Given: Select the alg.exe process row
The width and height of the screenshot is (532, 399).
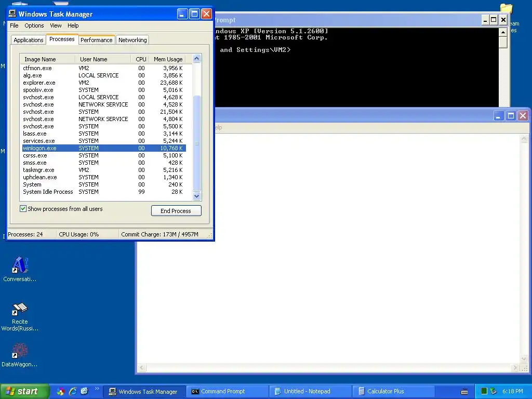Looking at the screenshot, I should pyautogui.click(x=104, y=75).
